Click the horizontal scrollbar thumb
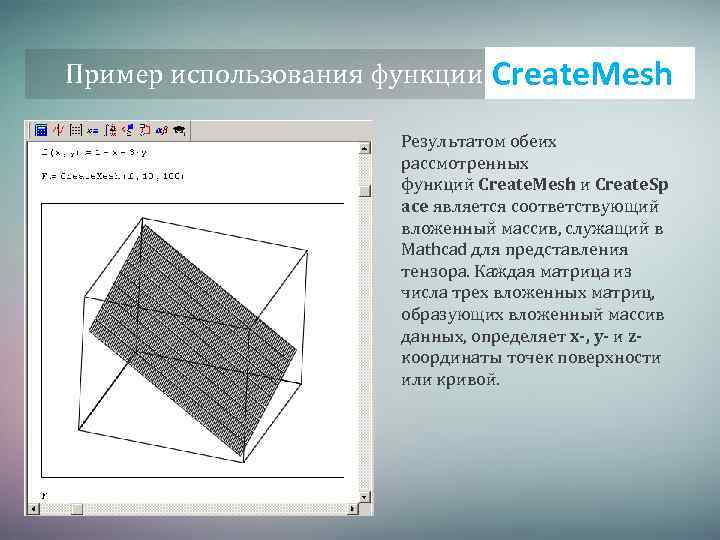This screenshot has width=720, height=540. [77, 509]
